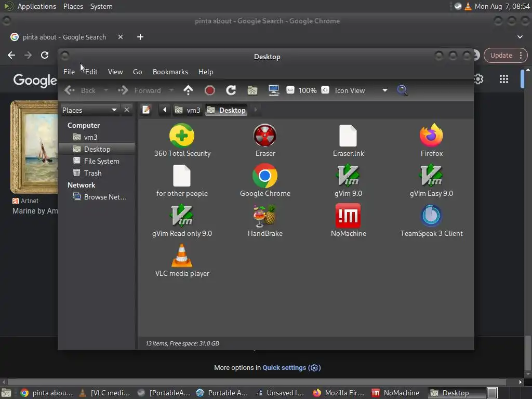Close the Places sidebar pane
532x399 pixels.
point(127,110)
